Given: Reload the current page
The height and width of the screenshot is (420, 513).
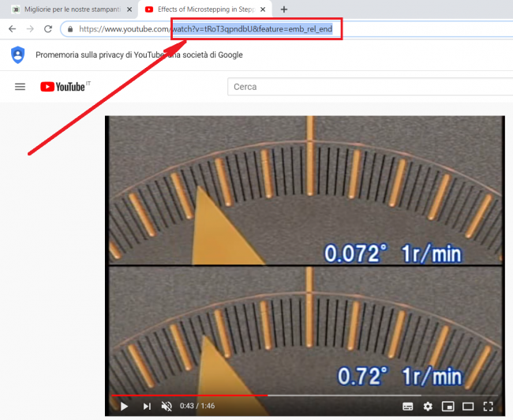Looking at the screenshot, I should pyautogui.click(x=48, y=28).
